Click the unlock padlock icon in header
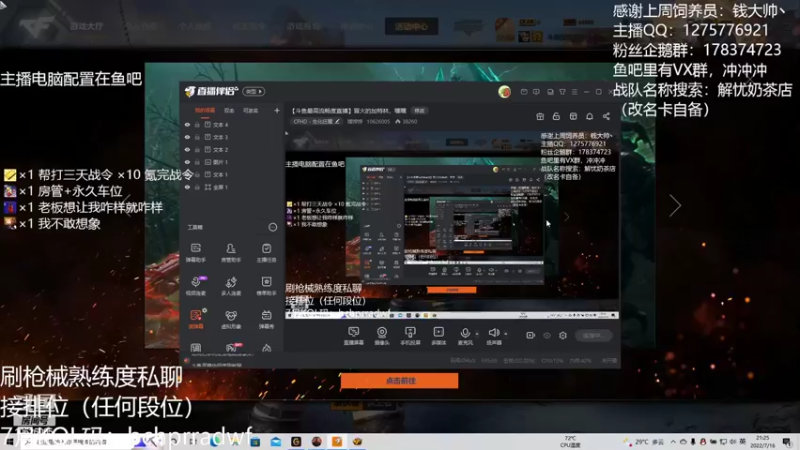 point(556,116)
